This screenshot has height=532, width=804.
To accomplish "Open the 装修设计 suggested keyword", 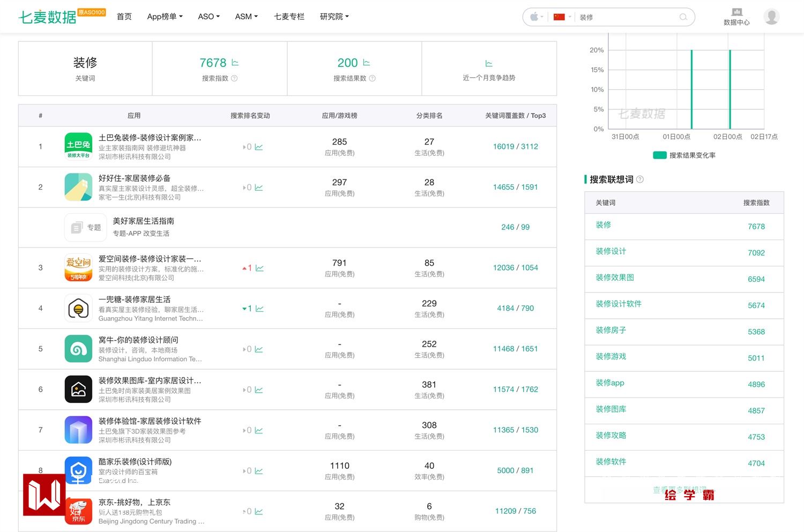I will (x=611, y=251).
